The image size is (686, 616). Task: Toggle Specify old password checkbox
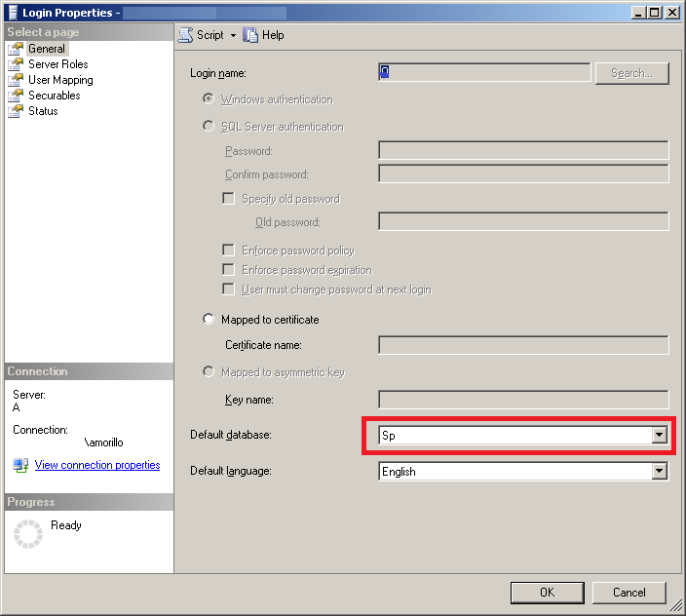(x=228, y=198)
